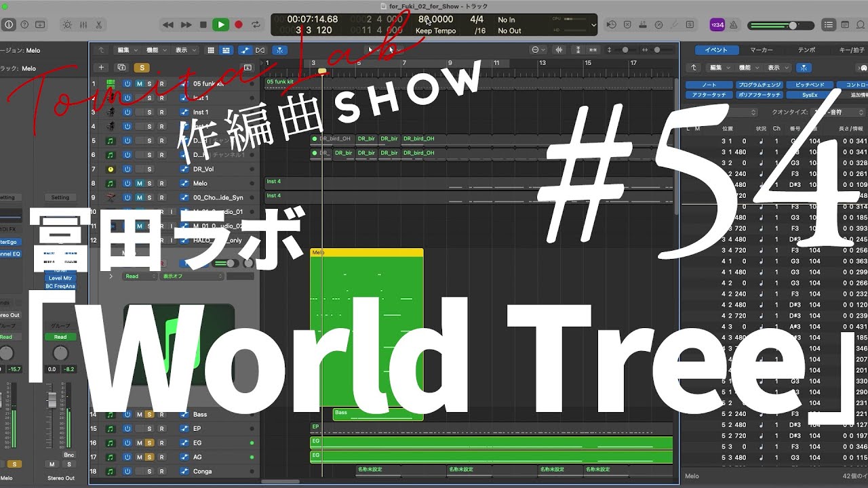Click the low latency mode icon
868x488 pixels.
(x=658, y=24)
